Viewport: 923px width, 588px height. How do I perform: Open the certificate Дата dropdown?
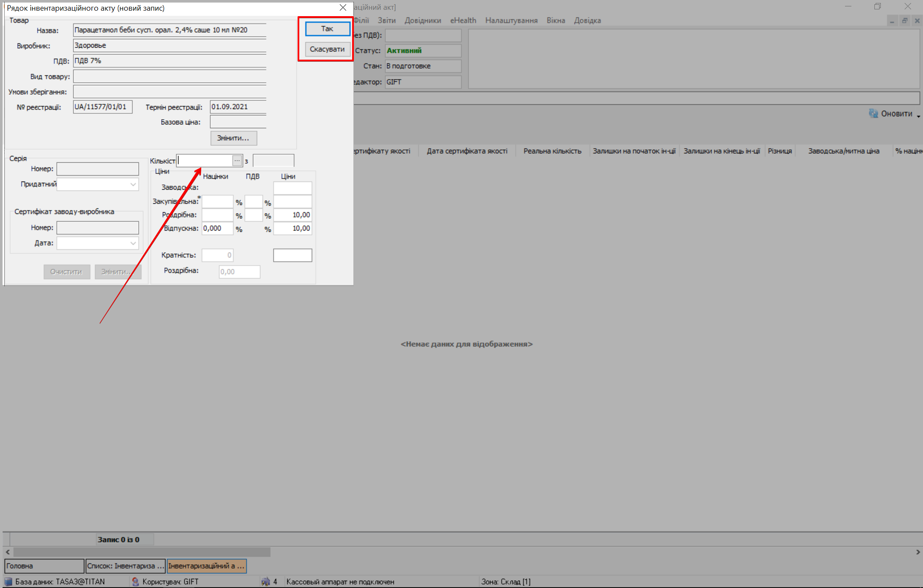(x=133, y=243)
